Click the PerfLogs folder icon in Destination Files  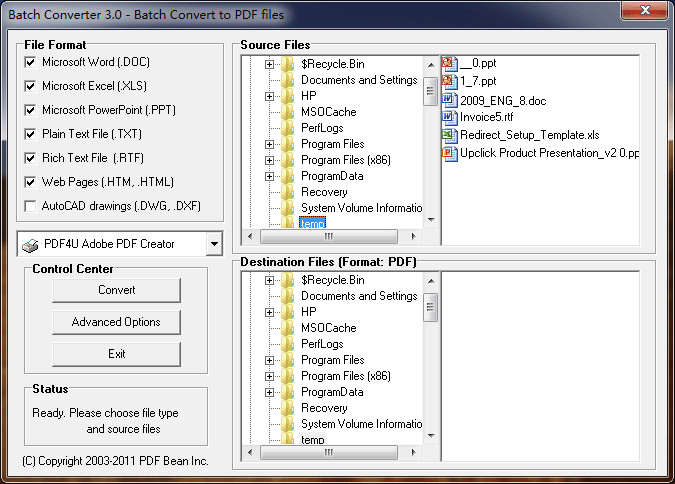click(288, 344)
